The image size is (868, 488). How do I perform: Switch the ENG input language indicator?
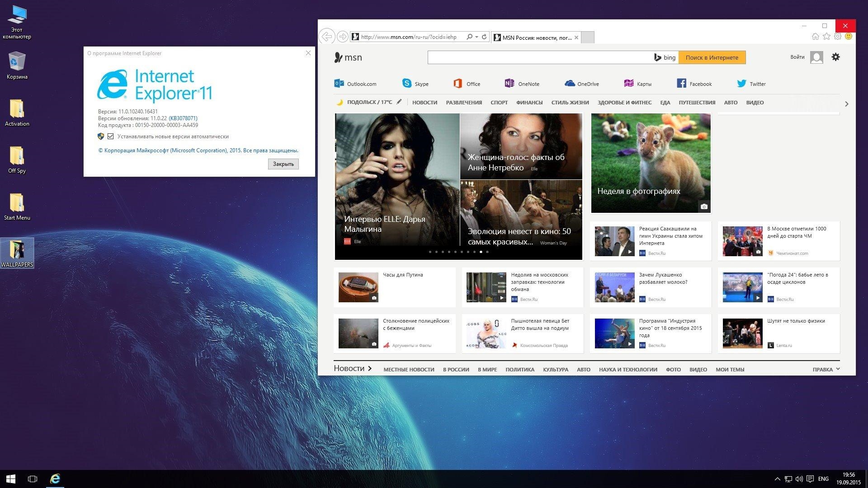823,479
